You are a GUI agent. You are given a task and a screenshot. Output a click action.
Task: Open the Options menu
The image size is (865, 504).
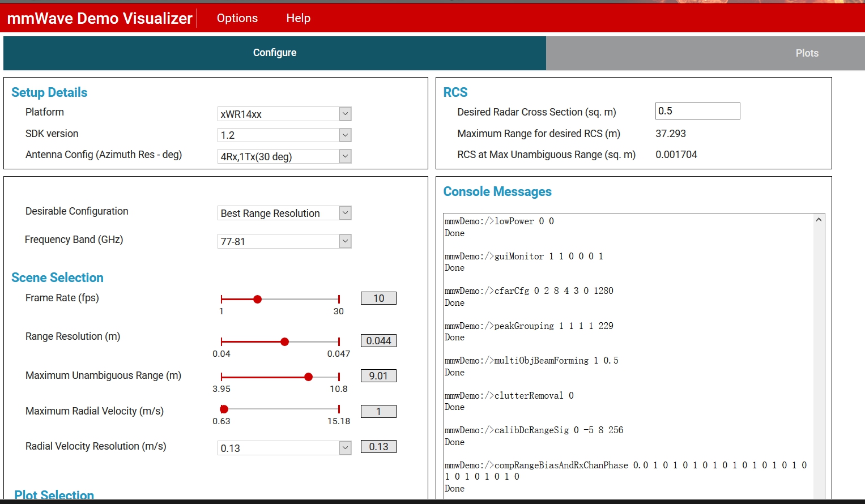(x=237, y=18)
